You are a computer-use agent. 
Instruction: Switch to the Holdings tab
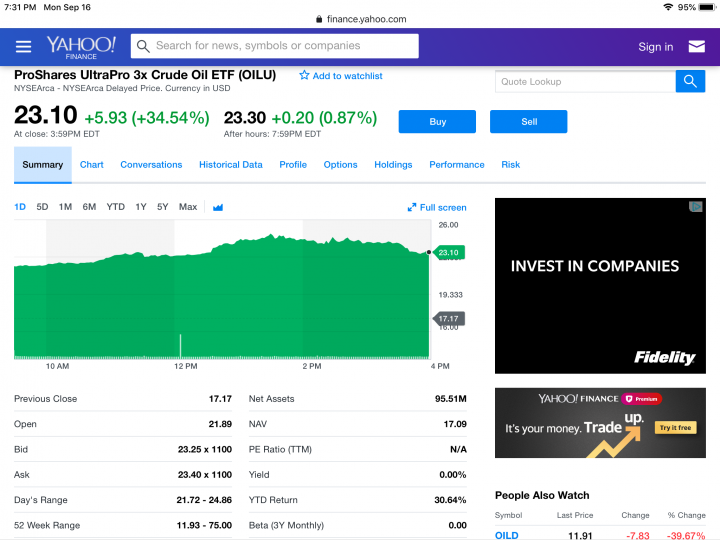[x=393, y=165]
